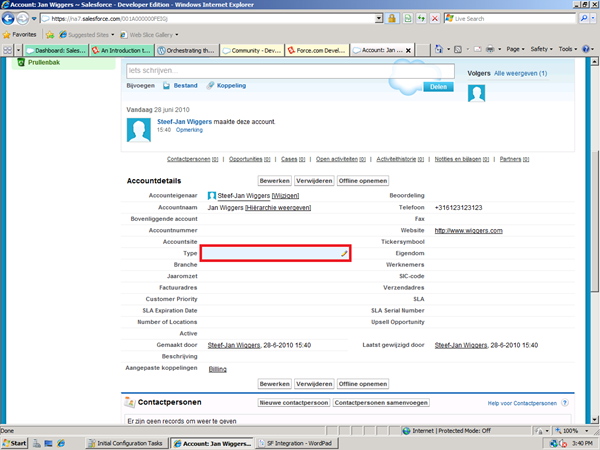Open the Opmerking comment link

(x=189, y=130)
